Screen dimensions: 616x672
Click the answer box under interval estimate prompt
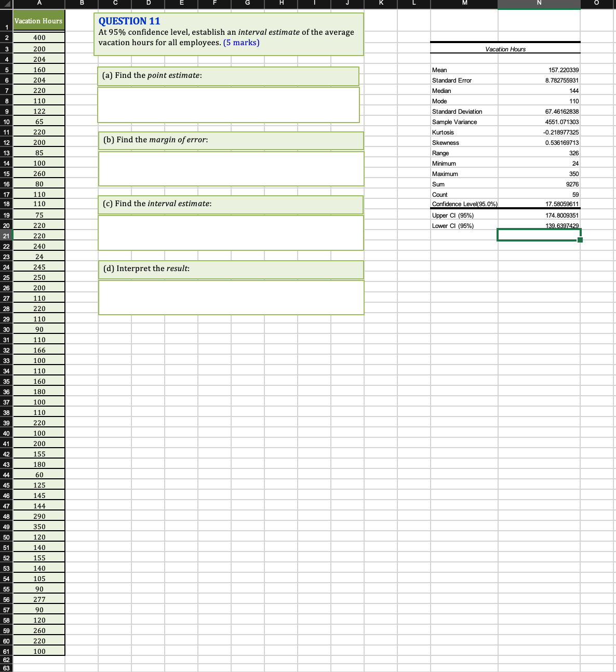tap(231, 233)
